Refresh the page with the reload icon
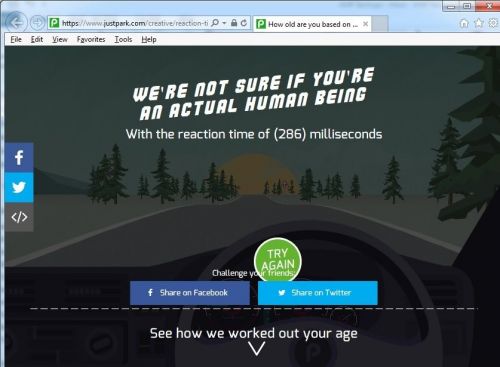500x367 pixels. (x=244, y=23)
